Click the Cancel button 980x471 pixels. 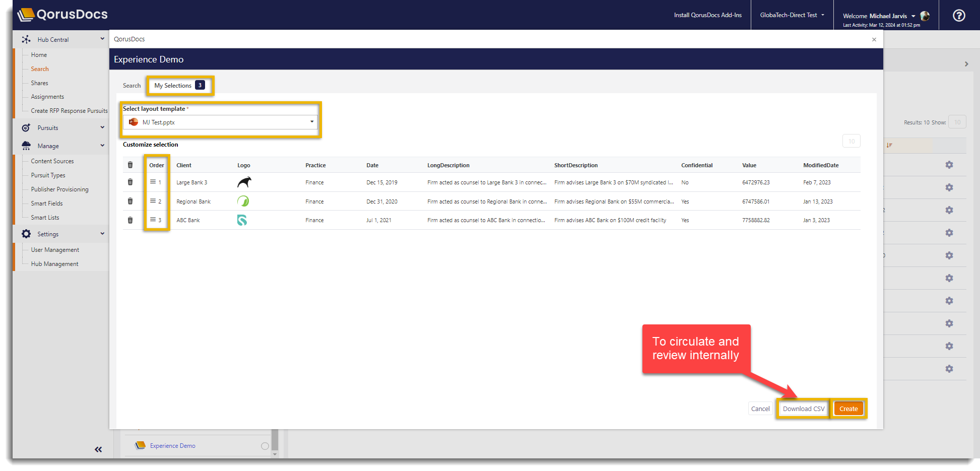[x=760, y=409]
